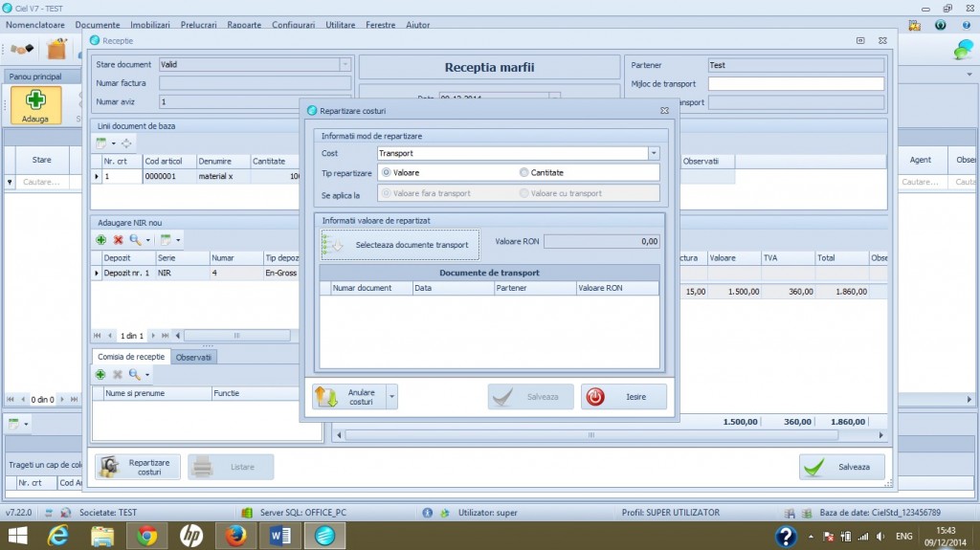Click magnifier search icon in NIR toolbar
Screen dimensions: 980x550
[x=135, y=239]
